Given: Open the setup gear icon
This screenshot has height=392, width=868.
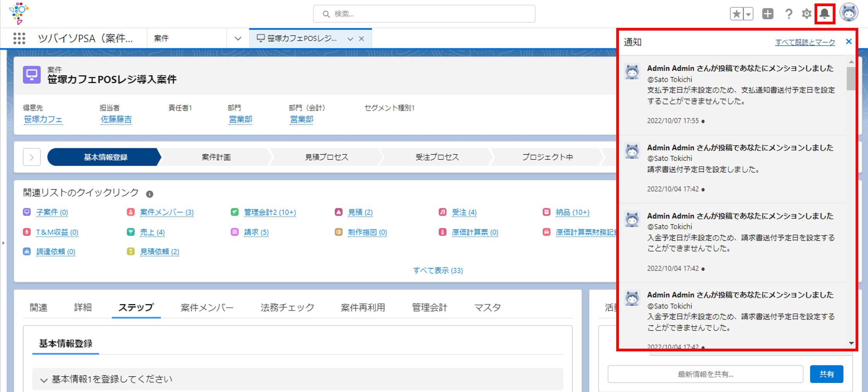Looking at the screenshot, I should [806, 14].
